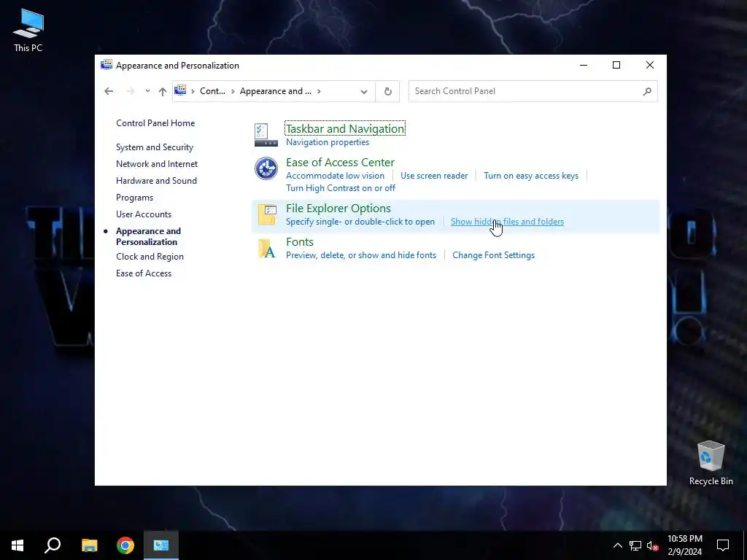
Task: Open Clock and Region category
Action: pyautogui.click(x=150, y=256)
